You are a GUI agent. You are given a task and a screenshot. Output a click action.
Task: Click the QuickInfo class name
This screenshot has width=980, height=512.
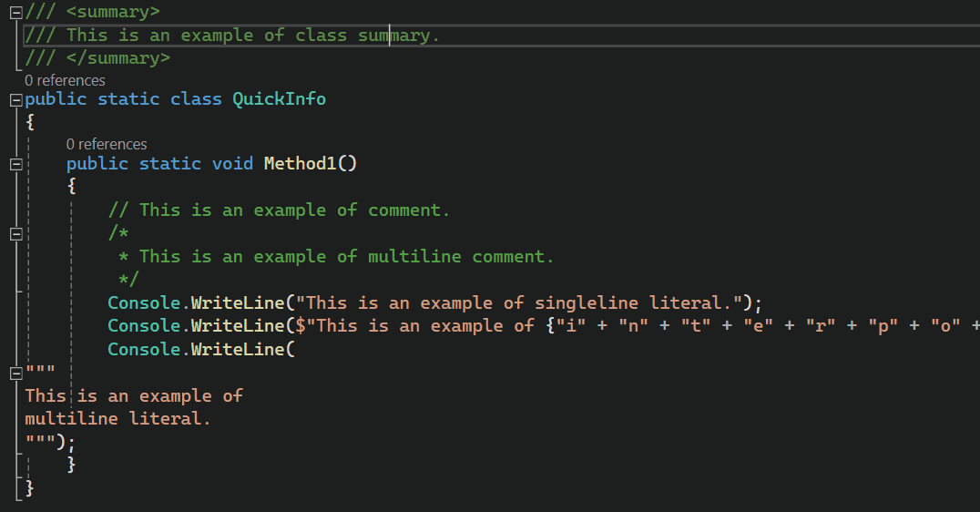click(279, 98)
